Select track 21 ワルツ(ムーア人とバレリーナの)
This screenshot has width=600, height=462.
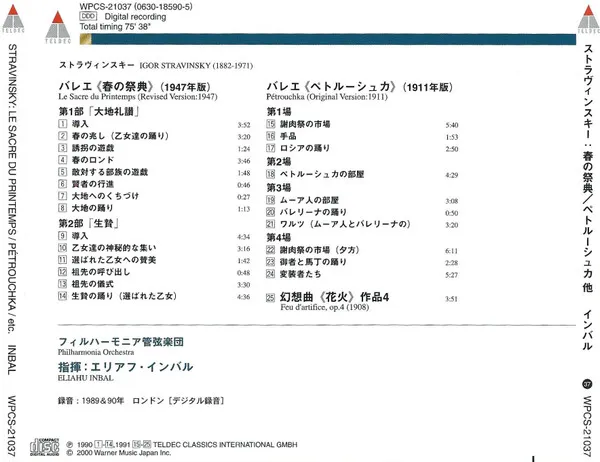[x=345, y=224]
